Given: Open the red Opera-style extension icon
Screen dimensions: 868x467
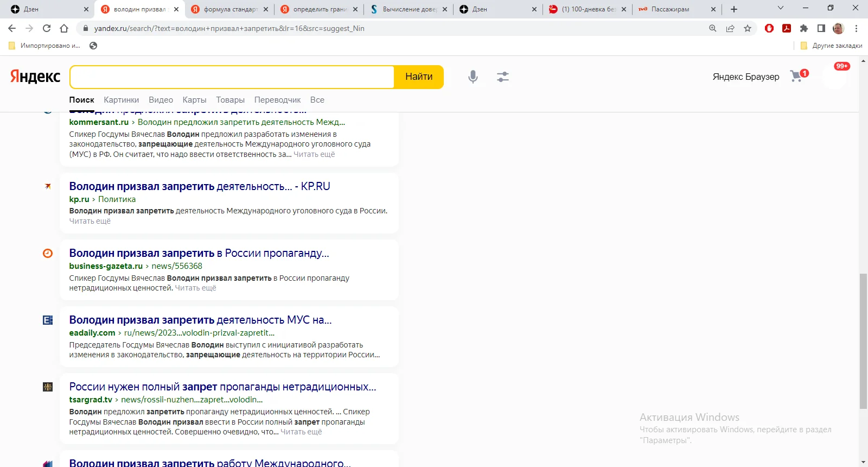Looking at the screenshot, I should pyautogui.click(x=769, y=28).
